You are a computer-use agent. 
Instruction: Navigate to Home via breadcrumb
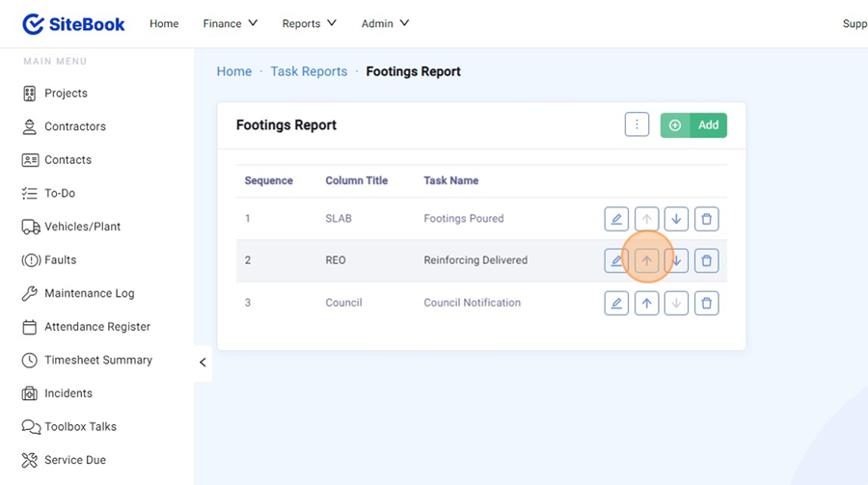[x=233, y=71]
